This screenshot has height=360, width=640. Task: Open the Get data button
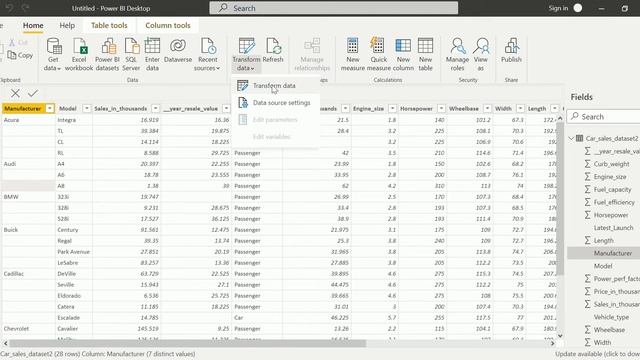tap(53, 54)
